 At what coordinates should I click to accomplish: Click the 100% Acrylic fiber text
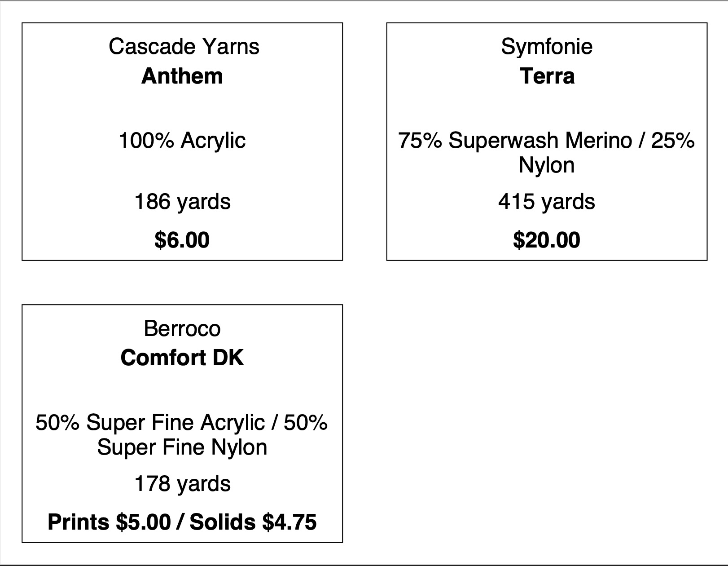pyautogui.click(x=182, y=140)
